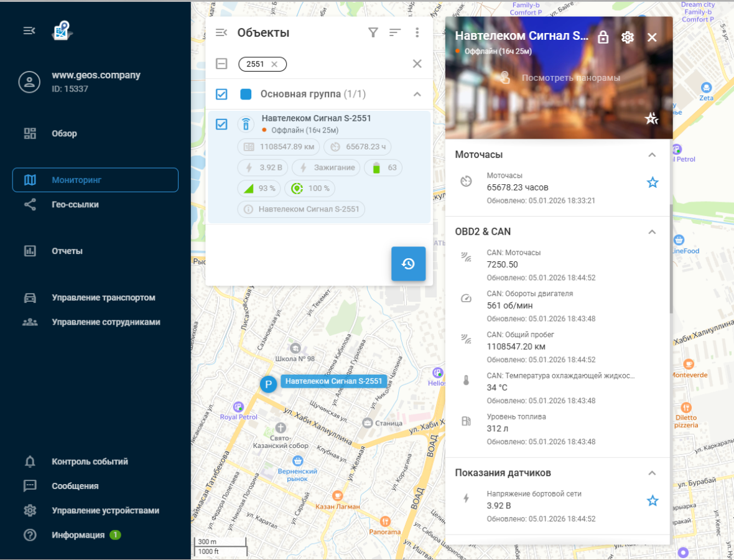
Task: Star the Напряжение бортовой сети sensor
Action: (x=652, y=501)
